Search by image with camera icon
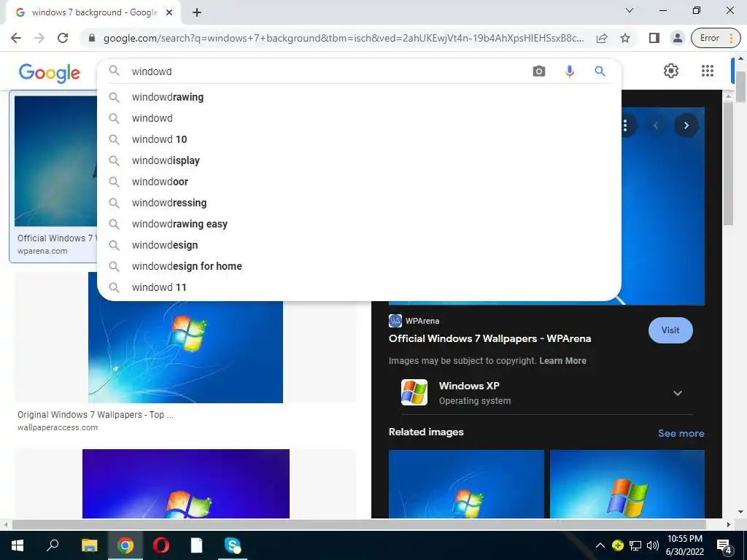 539,71
